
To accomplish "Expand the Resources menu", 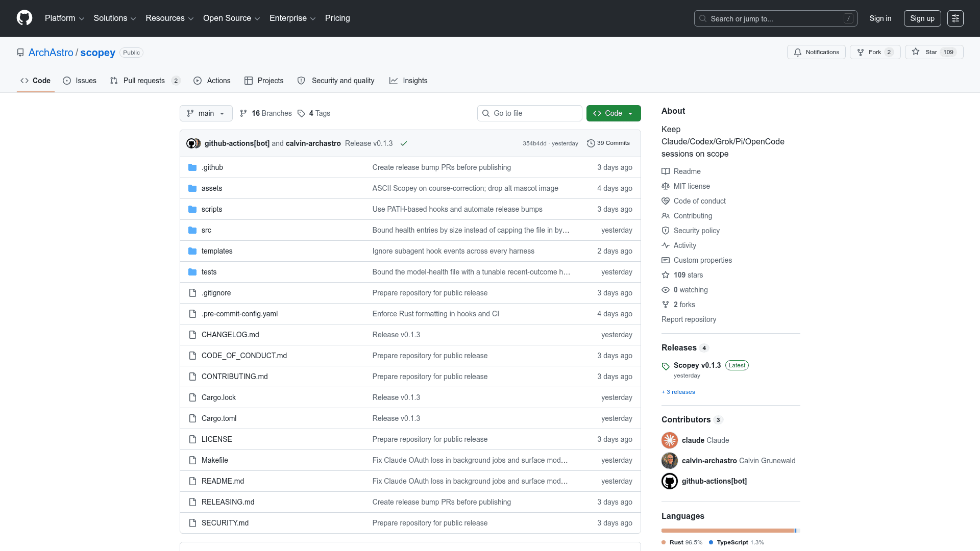I will tap(169, 18).
